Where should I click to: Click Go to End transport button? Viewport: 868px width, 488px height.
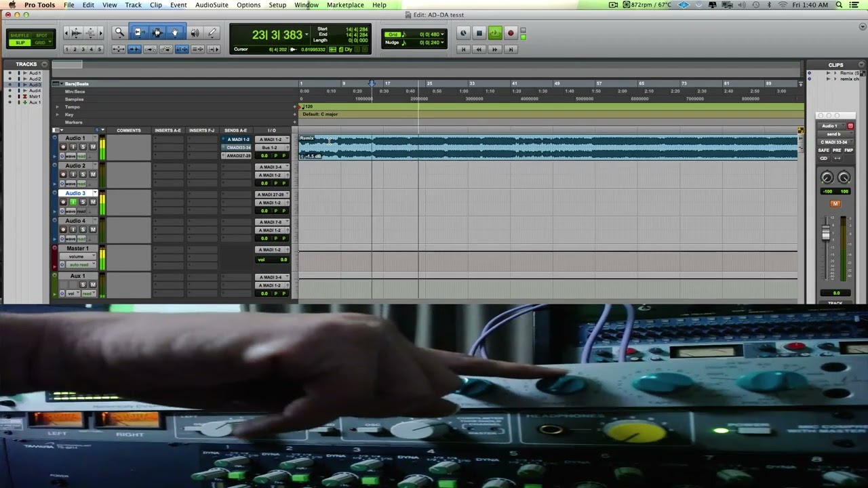(511, 49)
